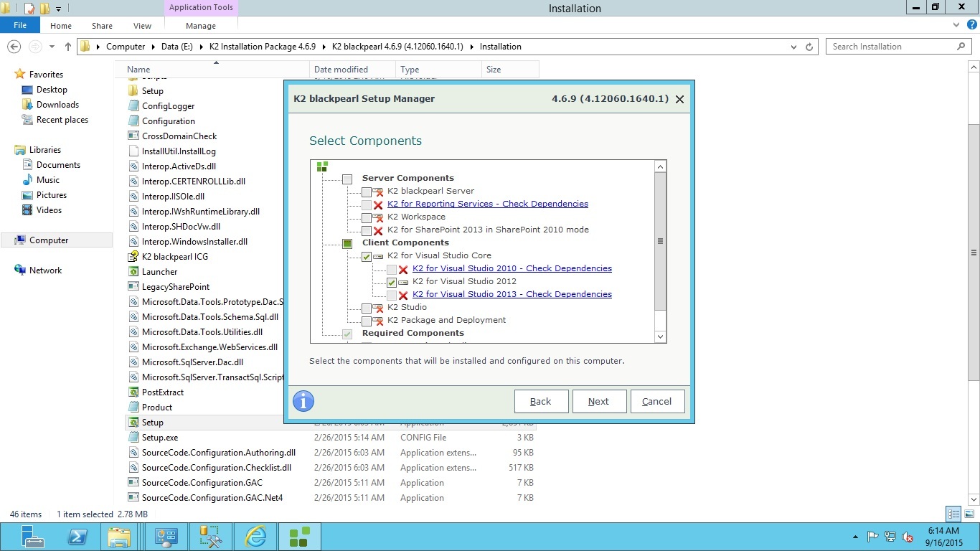Click Back in Setup Manager
The width and height of the screenshot is (980, 551).
click(x=541, y=401)
